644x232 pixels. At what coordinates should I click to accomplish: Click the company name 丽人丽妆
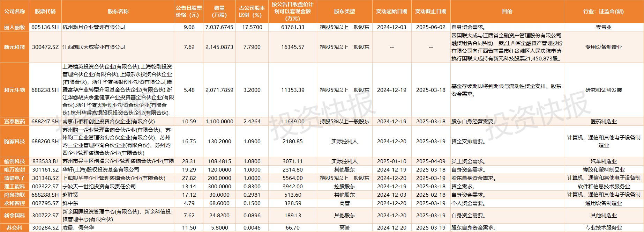15,27
